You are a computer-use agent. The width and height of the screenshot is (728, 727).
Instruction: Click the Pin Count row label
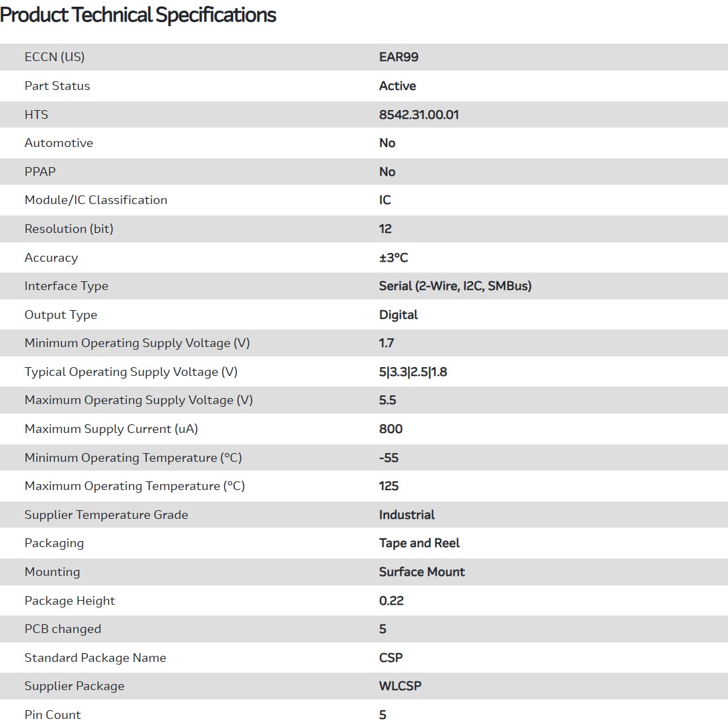(x=52, y=715)
